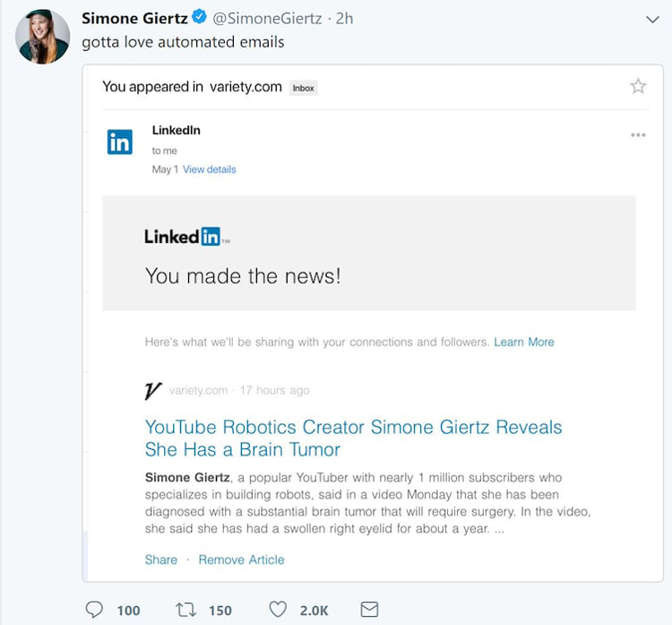Click the reply speech bubble icon
This screenshot has height=625, width=672.
tap(94, 610)
